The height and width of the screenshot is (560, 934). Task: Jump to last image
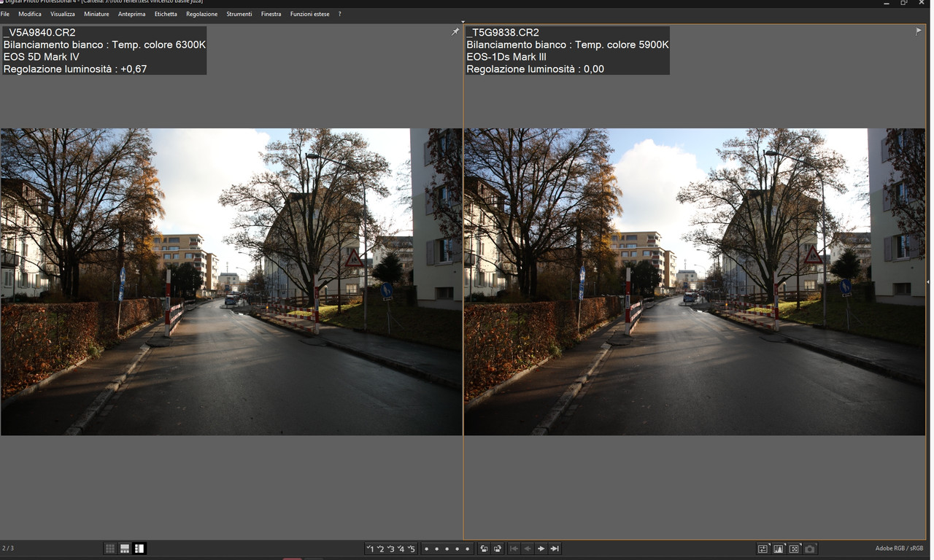click(555, 548)
